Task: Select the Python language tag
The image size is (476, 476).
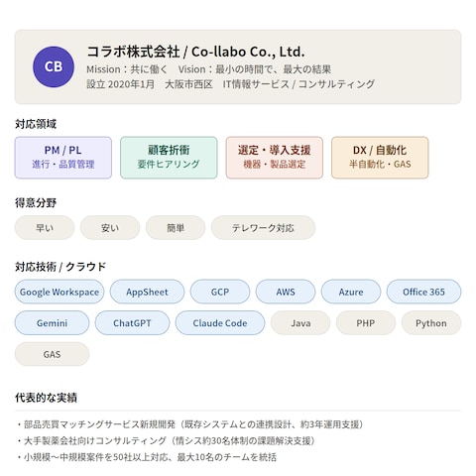Action: pyautogui.click(x=431, y=323)
